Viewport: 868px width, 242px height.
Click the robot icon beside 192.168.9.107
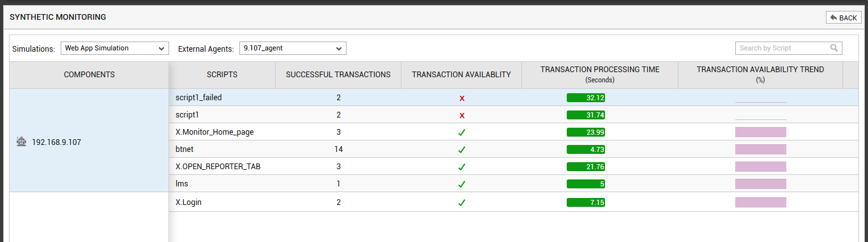21,142
